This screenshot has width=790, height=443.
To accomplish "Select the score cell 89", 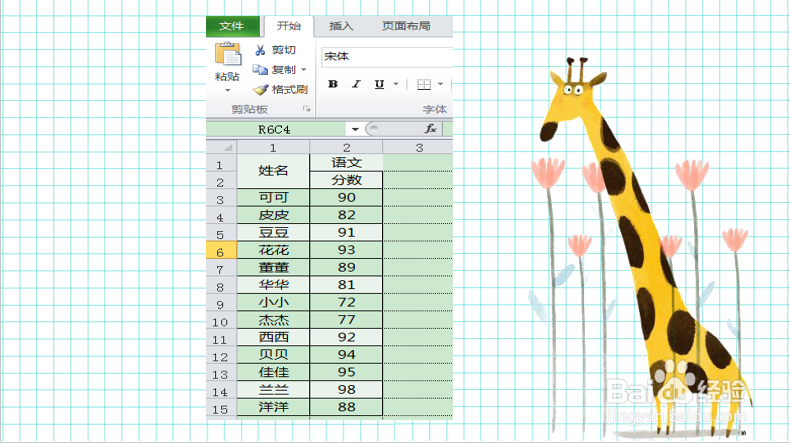I will [347, 268].
